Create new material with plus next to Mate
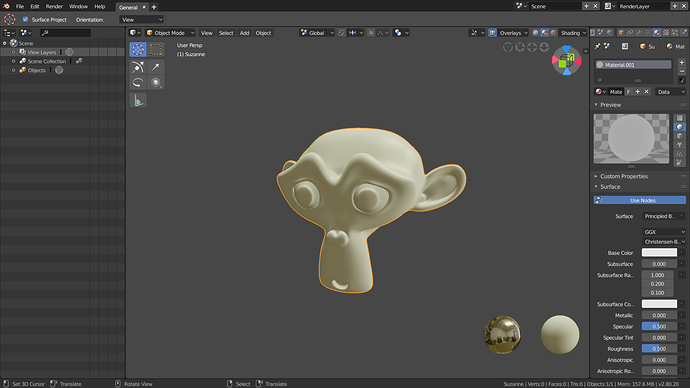 click(638, 92)
